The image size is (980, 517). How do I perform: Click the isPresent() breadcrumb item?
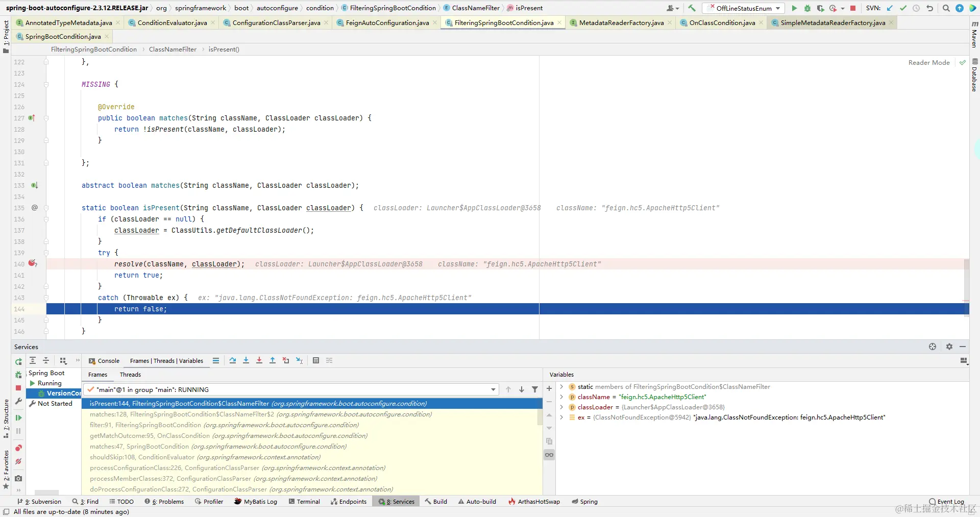click(224, 50)
